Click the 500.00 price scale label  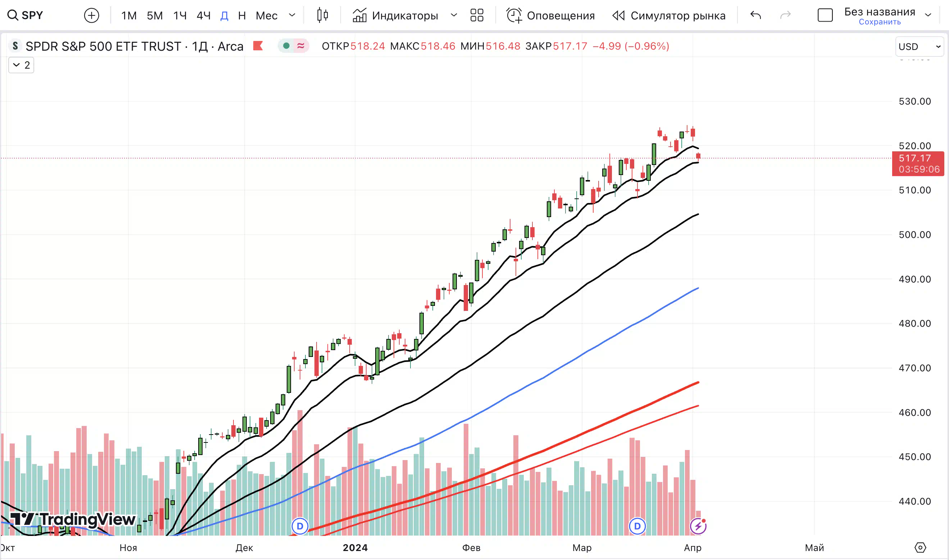pos(914,234)
